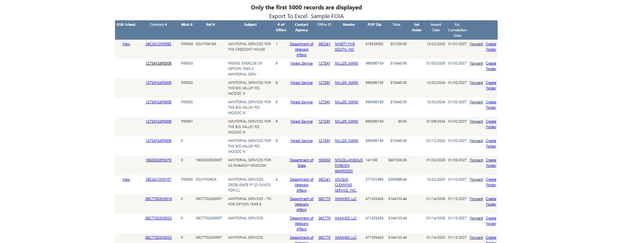This screenshot has width=644, height=243.
Task: Open vendor UNIQUE CLEANING SERVICE, INC.
Action: pyautogui.click(x=346, y=185)
